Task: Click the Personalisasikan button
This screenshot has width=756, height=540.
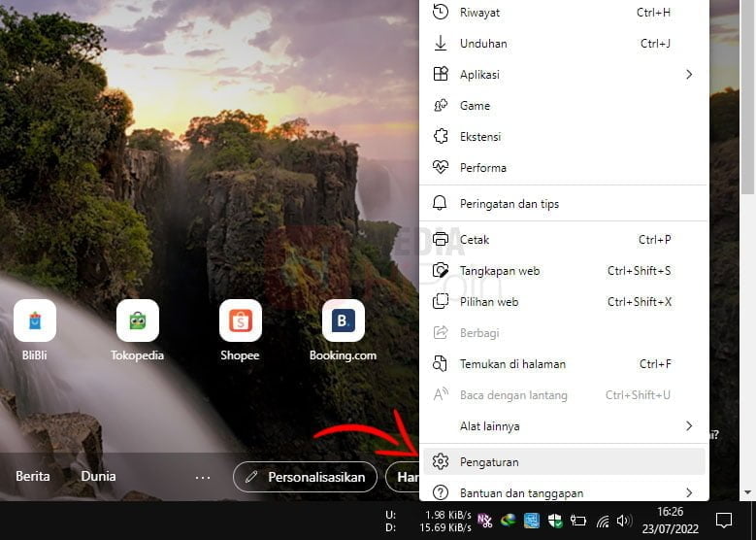Action: pos(305,477)
